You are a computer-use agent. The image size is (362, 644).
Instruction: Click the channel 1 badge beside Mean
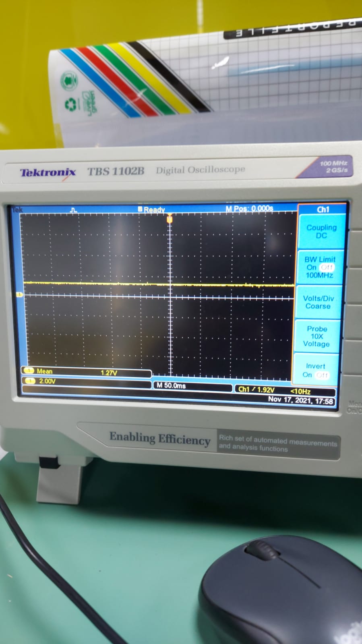click(x=29, y=371)
